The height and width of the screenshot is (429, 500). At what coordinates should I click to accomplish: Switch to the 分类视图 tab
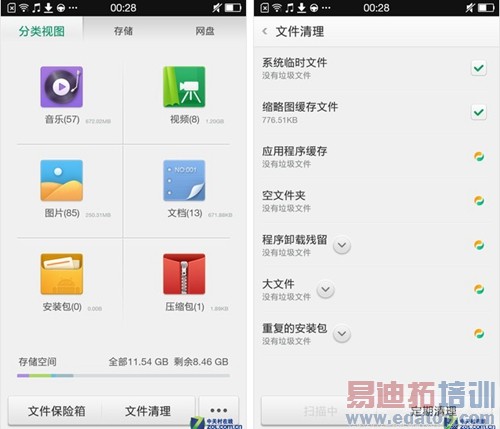[42, 31]
